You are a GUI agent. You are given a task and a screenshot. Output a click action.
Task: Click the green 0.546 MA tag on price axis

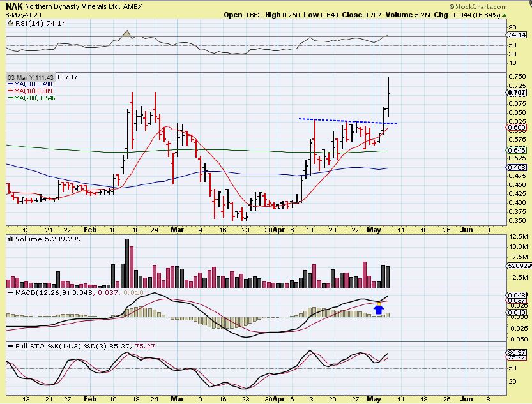point(517,150)
